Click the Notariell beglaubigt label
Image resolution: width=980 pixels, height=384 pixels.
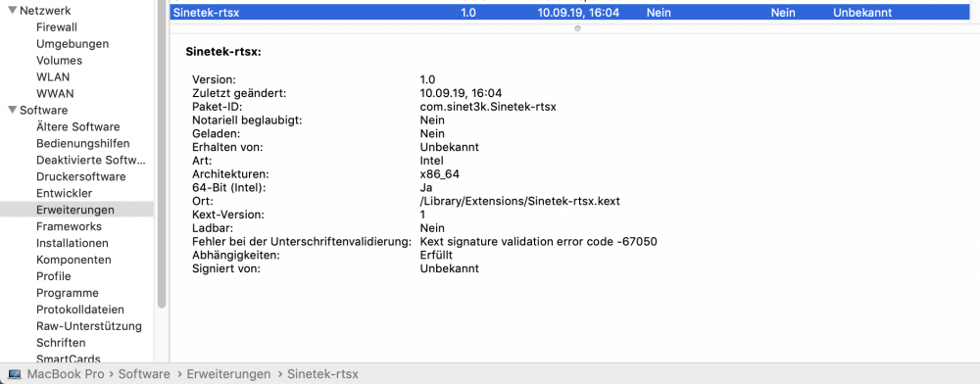click(x=247, y=120)
